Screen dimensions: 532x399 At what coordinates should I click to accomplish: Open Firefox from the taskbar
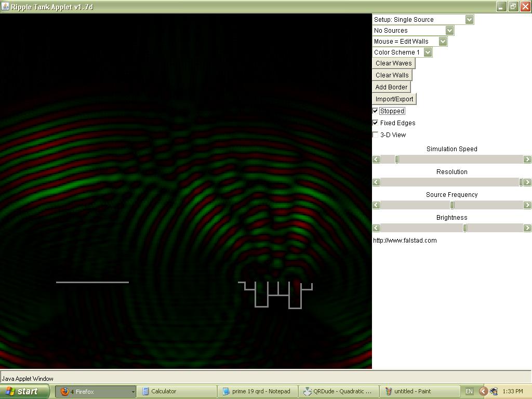tap(96, 392)
